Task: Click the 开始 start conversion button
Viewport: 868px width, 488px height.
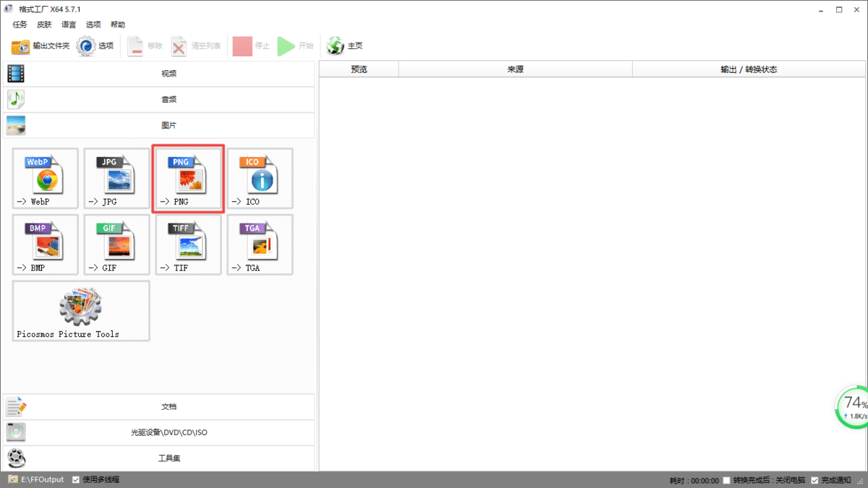Action: pyautogui.click(x=297, y=46)
